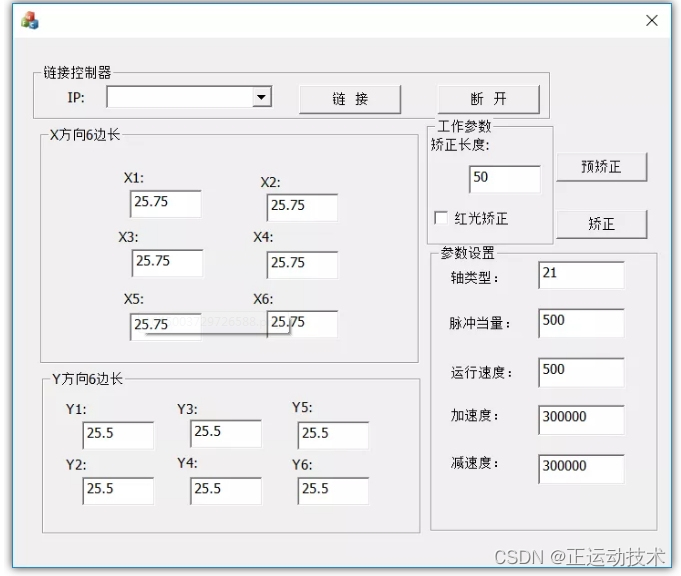The image size is (681, 576).
Task: Click the 链 接 connect button
Action: click(x=350, y=99)
